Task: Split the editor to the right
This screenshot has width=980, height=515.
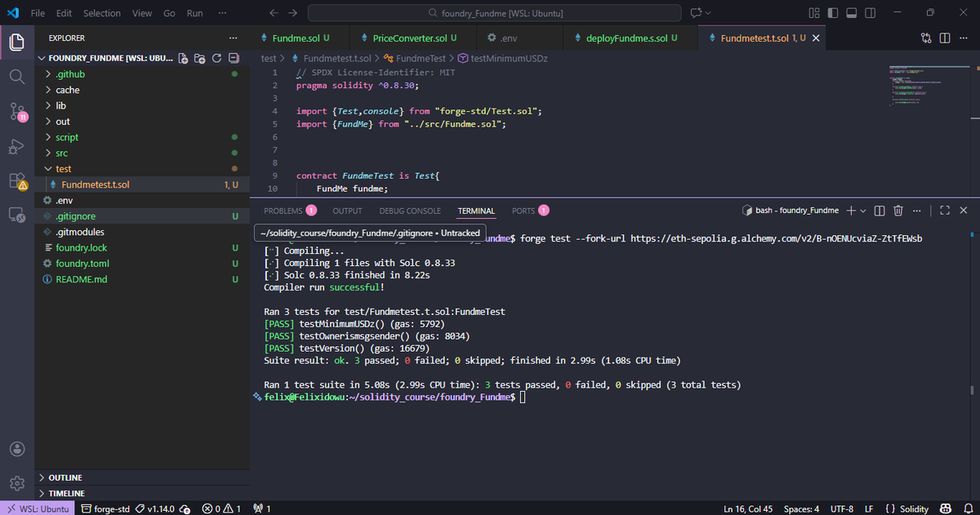Action: pos(945,38)
